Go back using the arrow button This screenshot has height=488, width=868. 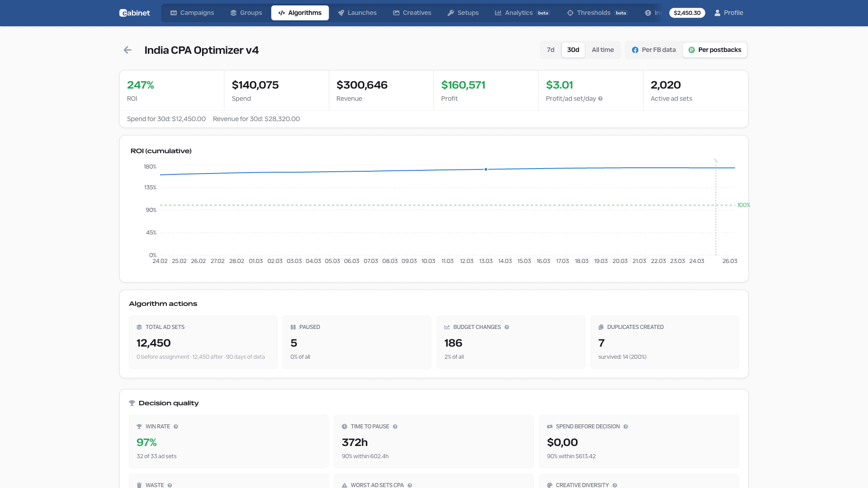coord(127,50)
